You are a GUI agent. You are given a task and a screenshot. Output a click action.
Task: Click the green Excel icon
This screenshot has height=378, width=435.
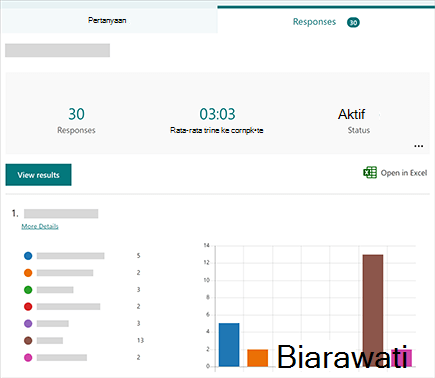370,173
